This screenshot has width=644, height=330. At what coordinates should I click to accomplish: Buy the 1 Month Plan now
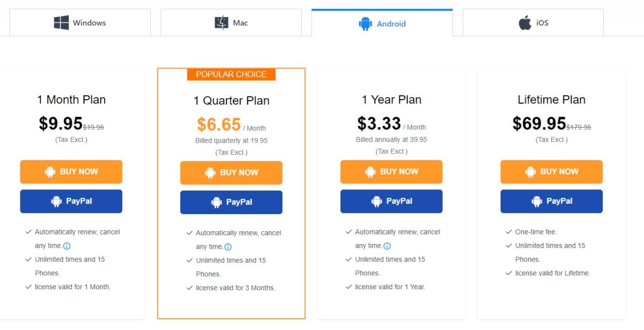click(71, 172)
